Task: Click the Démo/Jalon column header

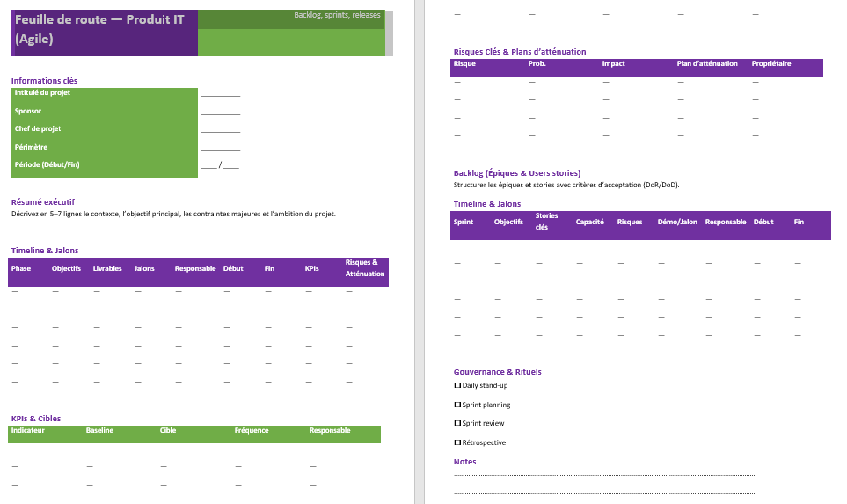Action: click(x=677, y=222)
